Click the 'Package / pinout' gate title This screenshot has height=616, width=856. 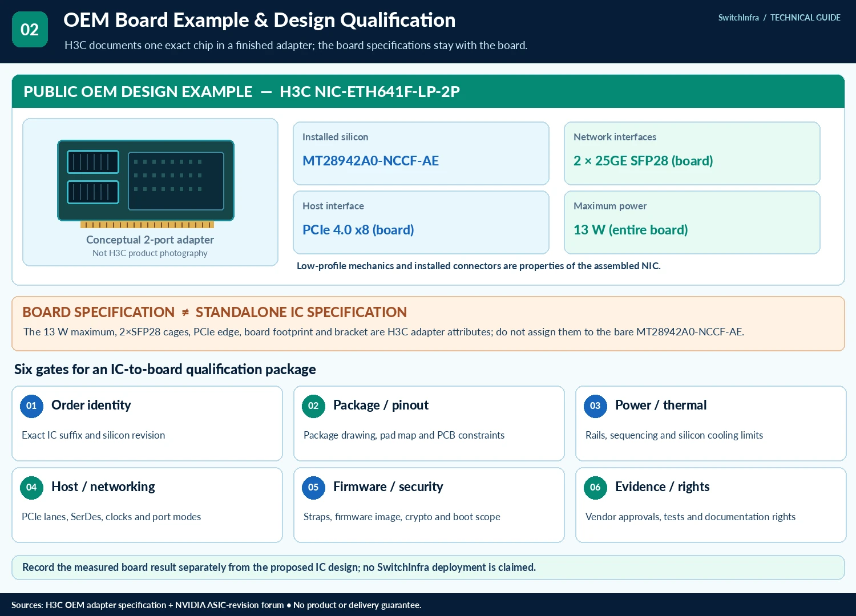point(381,406)
